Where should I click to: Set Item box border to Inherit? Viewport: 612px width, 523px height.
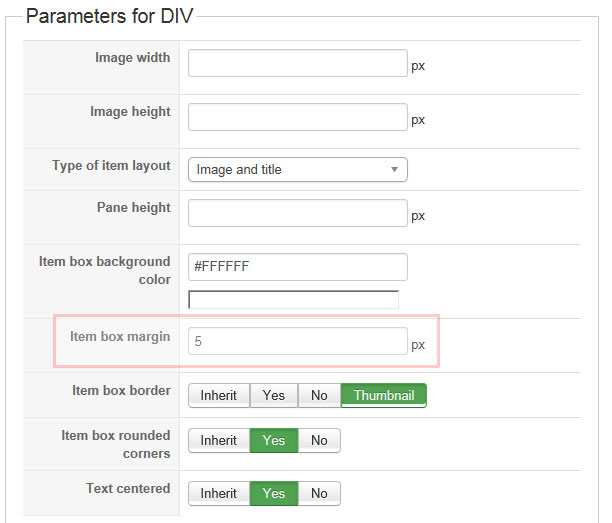[219, 395]
